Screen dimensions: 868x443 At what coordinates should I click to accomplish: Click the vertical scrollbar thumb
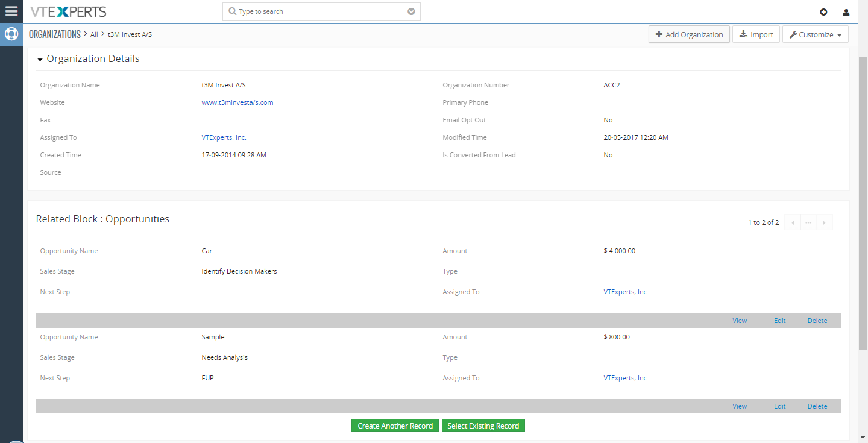point(863,203)
